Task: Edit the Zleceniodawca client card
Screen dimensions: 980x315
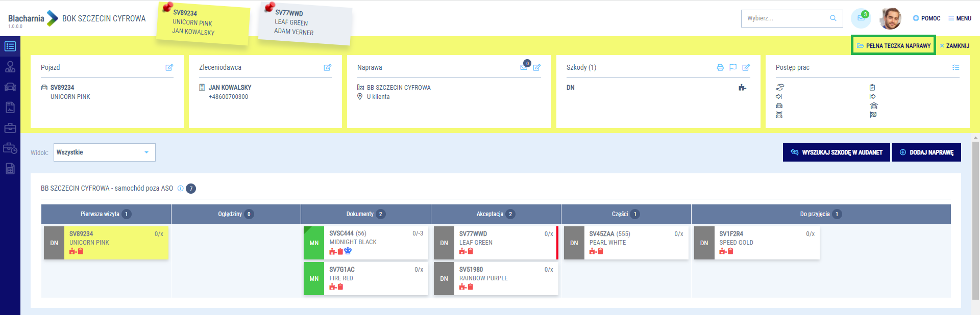Action: coord(327,67)
